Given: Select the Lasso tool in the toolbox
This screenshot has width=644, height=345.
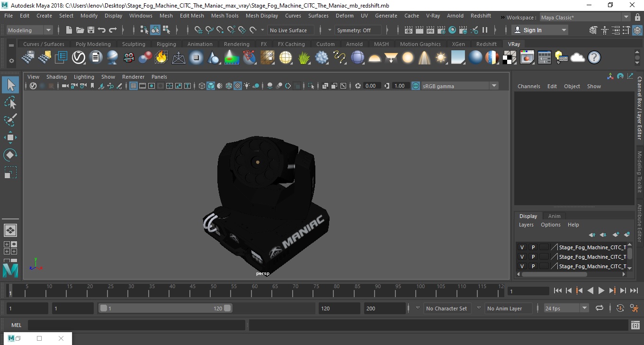Looking at the screenshot, I should 10,103.
